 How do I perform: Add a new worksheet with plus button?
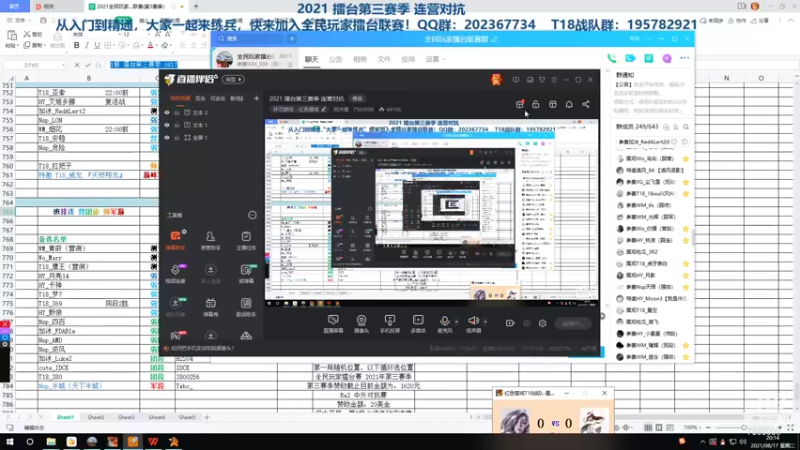click(x=207, y=417)
